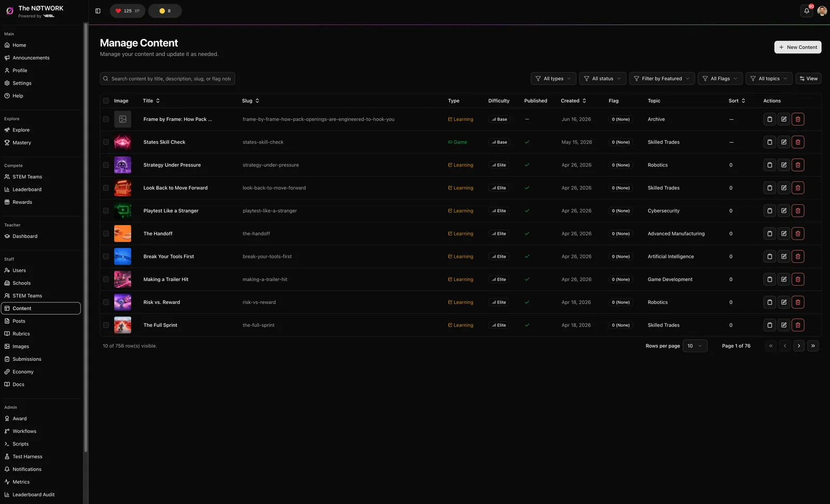
Task: Check the select-all header checkbox
Action: pos(106,101)
